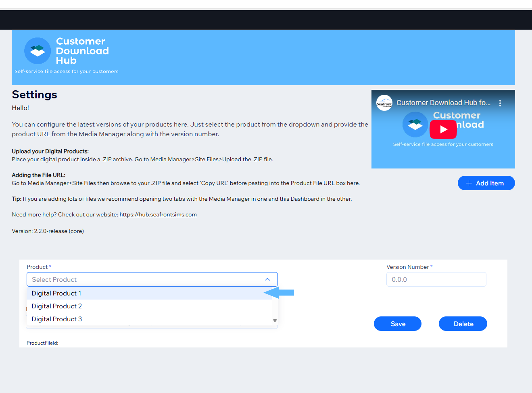Click the Delete button
This screenshot has height=393, width=532.
(x=463, y=324)
